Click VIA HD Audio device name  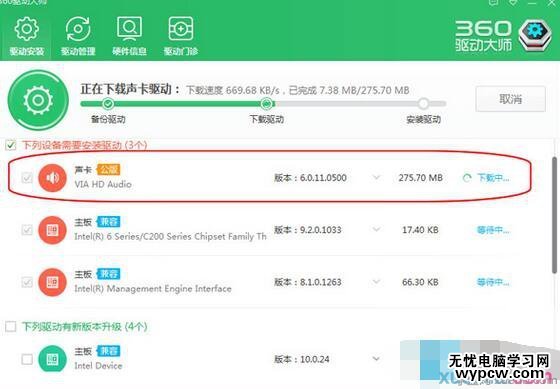pyautogui.click(x=103, y=184)
